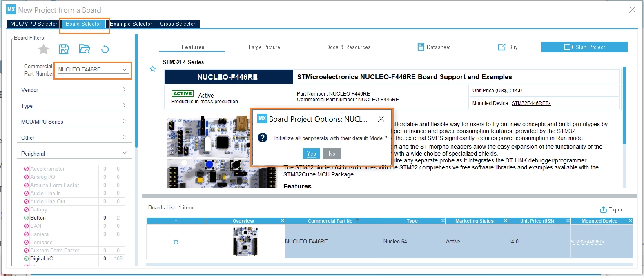Open STM32F446RETx link in the boards table
Image resolution: width=644 pixels, height=276 pixels.
tap(588, 242)
